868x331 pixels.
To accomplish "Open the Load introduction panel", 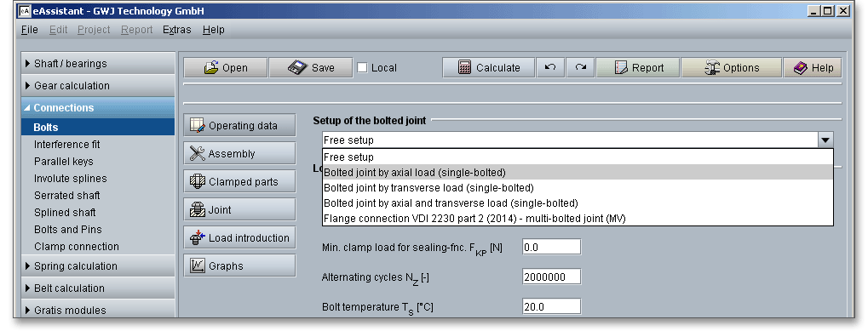I will (x=239, y=237).
